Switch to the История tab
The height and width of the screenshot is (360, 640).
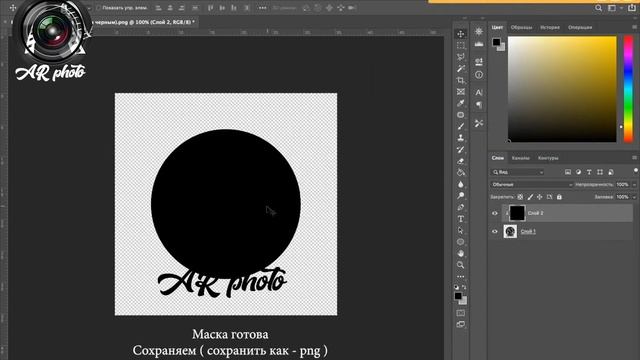click(x=550, y=27)
